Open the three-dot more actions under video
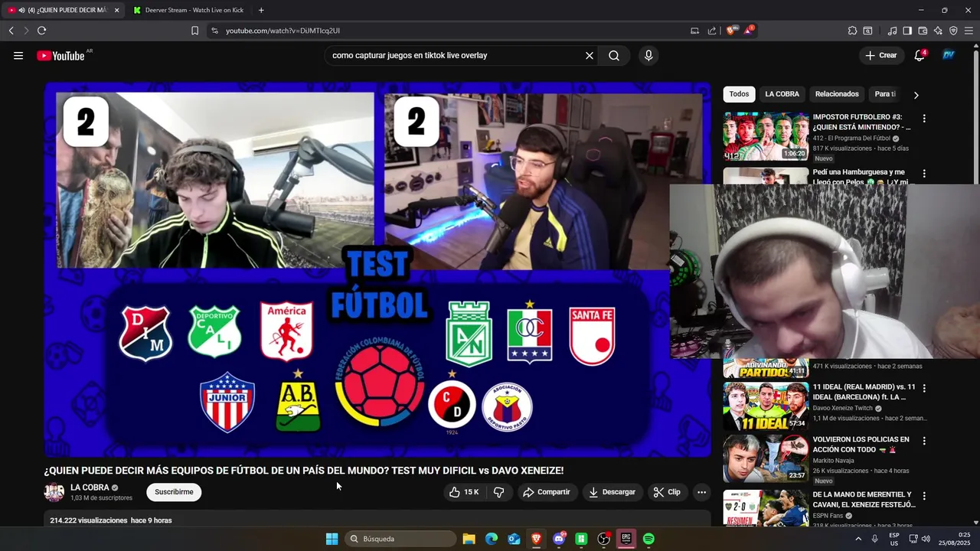980x551 pixels. 701,492
